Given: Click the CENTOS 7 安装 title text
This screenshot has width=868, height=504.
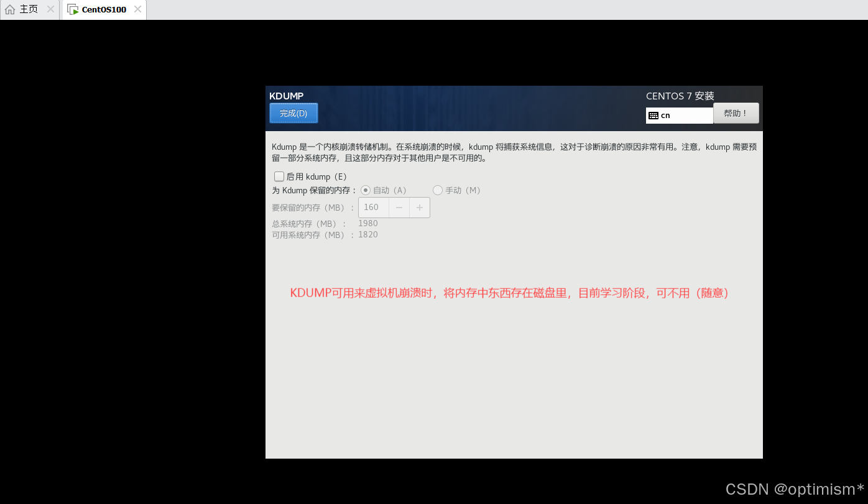Looking at the screenshot, I should [x=680, y=96].
